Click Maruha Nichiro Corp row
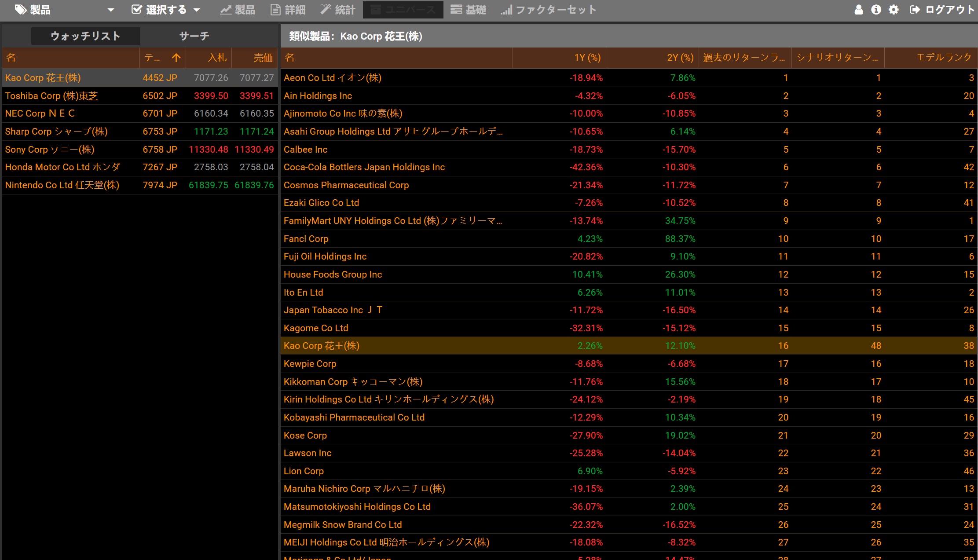The height and width of the screenshot is (560, 978). pyautogui.click(x=629, y=489)
